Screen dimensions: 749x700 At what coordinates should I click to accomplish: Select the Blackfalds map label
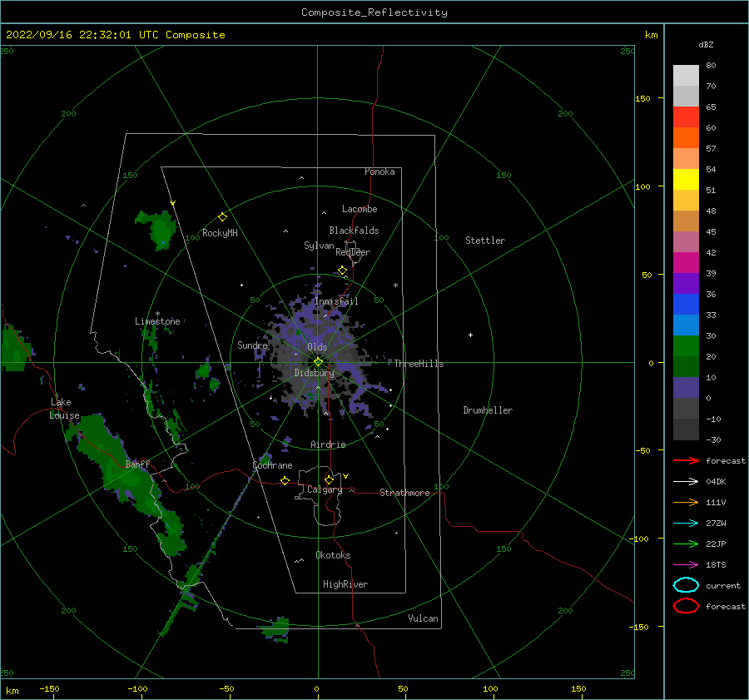354,231
